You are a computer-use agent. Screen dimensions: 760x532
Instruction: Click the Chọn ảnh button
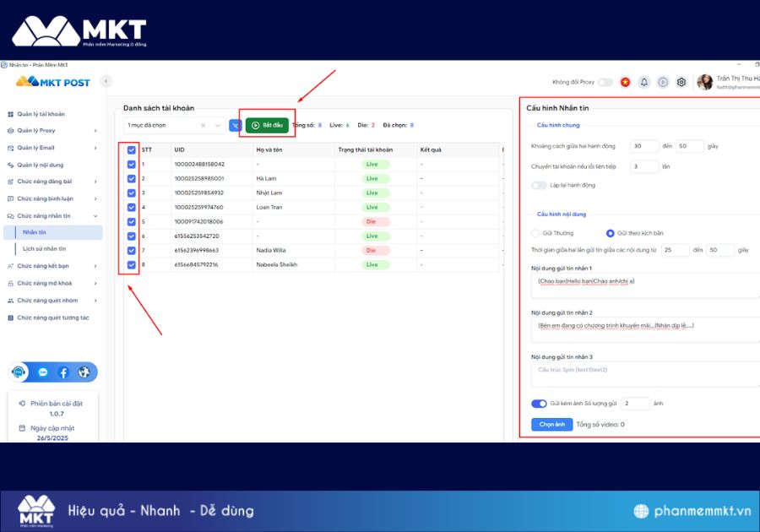click(x=551, y=425)
